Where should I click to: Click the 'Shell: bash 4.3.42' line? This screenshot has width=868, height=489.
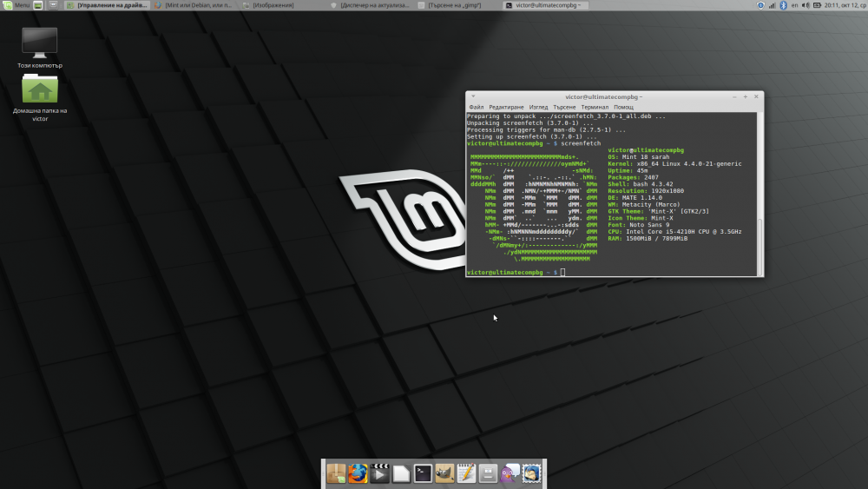pos(641,184)
